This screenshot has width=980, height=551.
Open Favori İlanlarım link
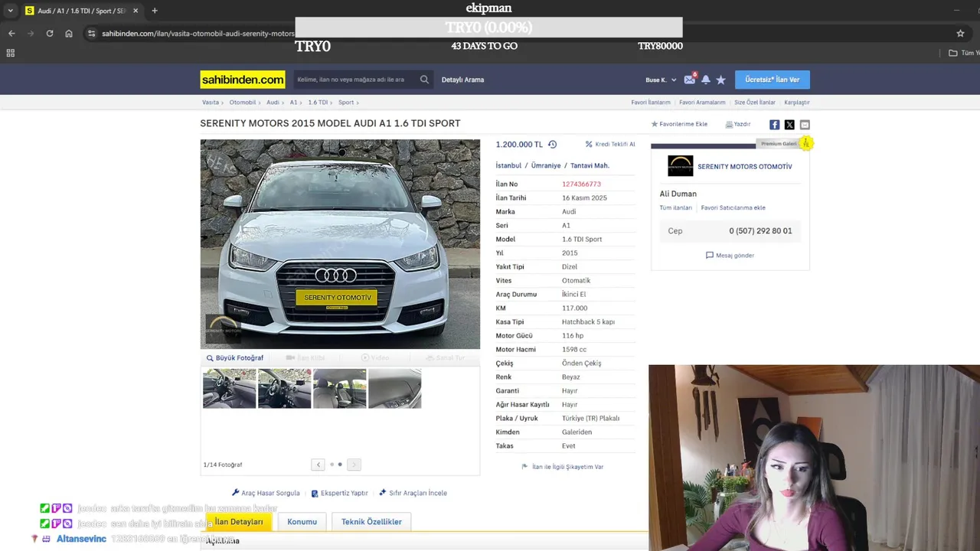(651, 103)
